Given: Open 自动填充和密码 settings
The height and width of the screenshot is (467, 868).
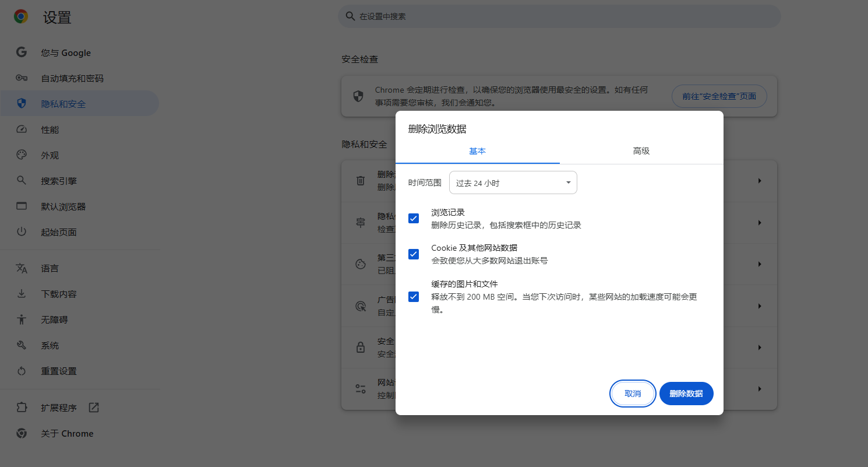Looking at the screenshot, I should point(79,78).
